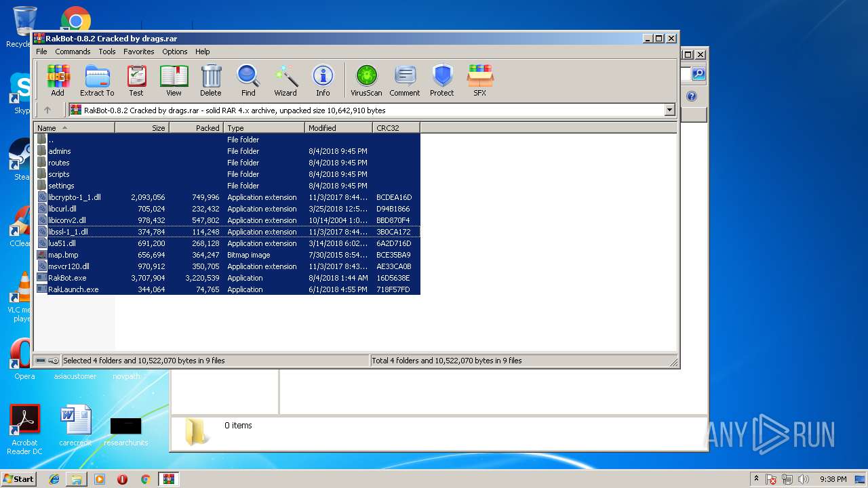The width and height of the screenshot is (868, 488).
Task: Open the View file tool
Action: pyautogui.click(x=174, y=81)
